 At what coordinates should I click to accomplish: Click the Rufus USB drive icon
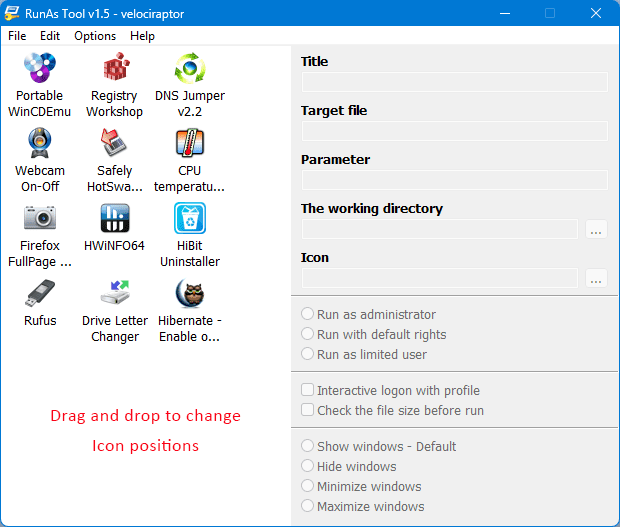click(x=40, y=293)
